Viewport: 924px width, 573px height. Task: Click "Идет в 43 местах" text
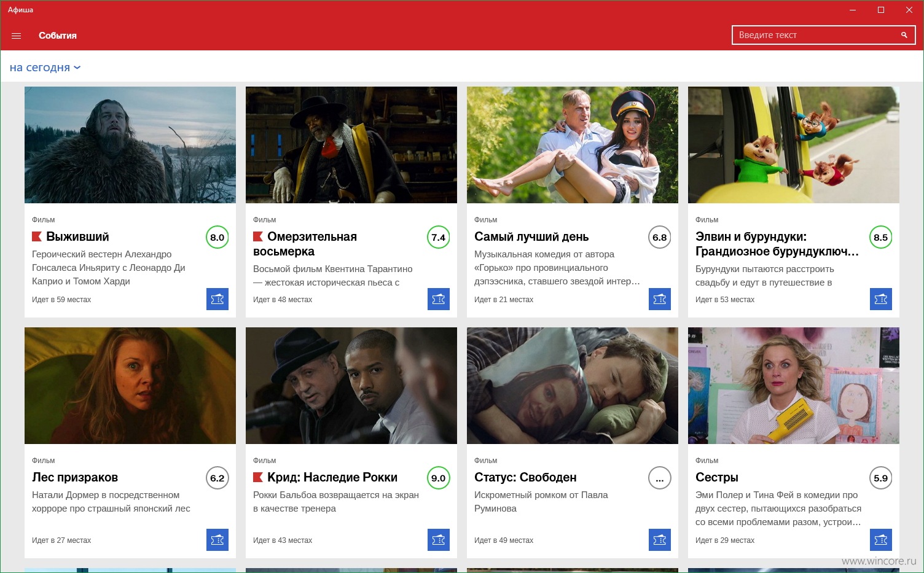(x=283, y=540)
